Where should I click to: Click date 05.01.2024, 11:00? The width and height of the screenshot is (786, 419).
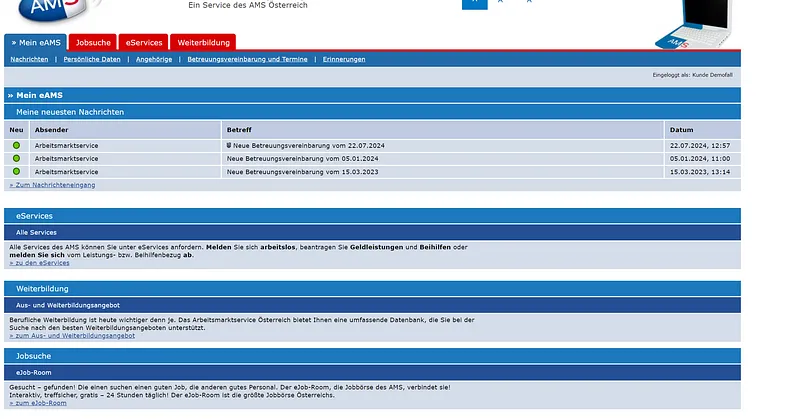pyautogui.click(x=700, y=158)
